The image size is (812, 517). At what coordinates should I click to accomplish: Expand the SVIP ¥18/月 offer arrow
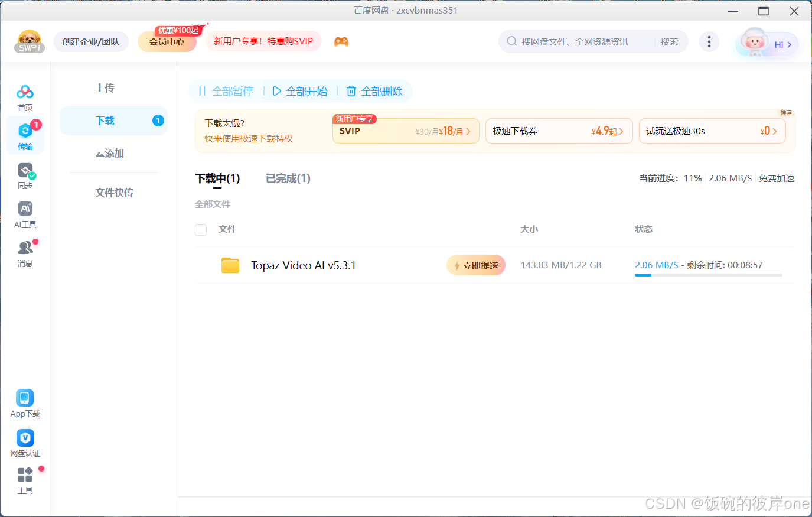[x=468, y=131]
